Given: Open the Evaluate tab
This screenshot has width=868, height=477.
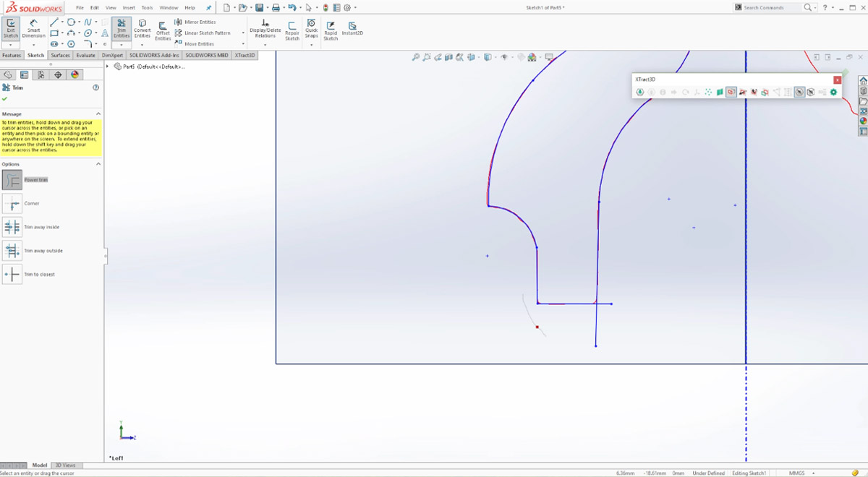Looking at the screenshot, I should (85, 55).
